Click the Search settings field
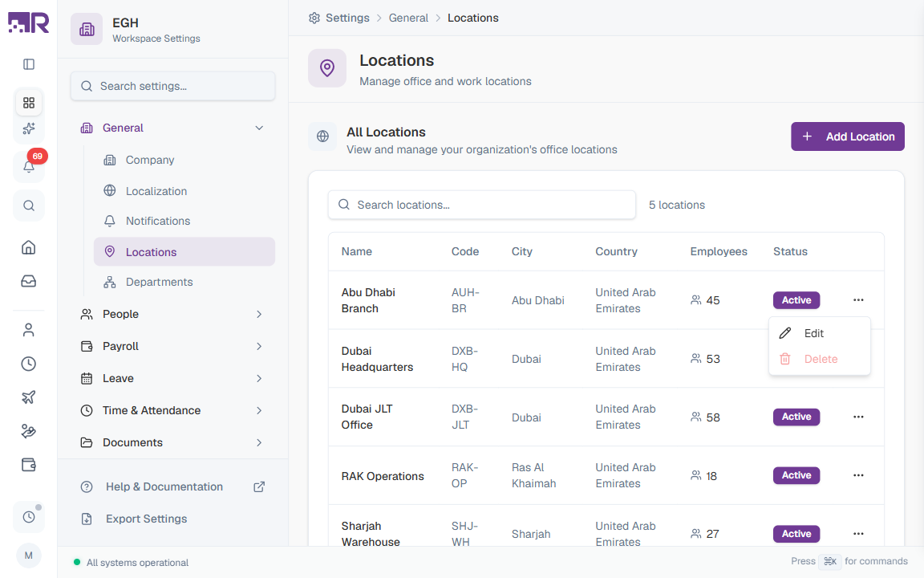 (172, 86)
